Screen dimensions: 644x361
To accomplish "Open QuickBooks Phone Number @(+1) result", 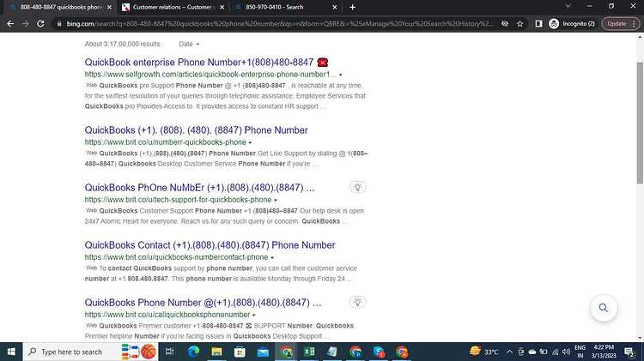I will point(203,303).
